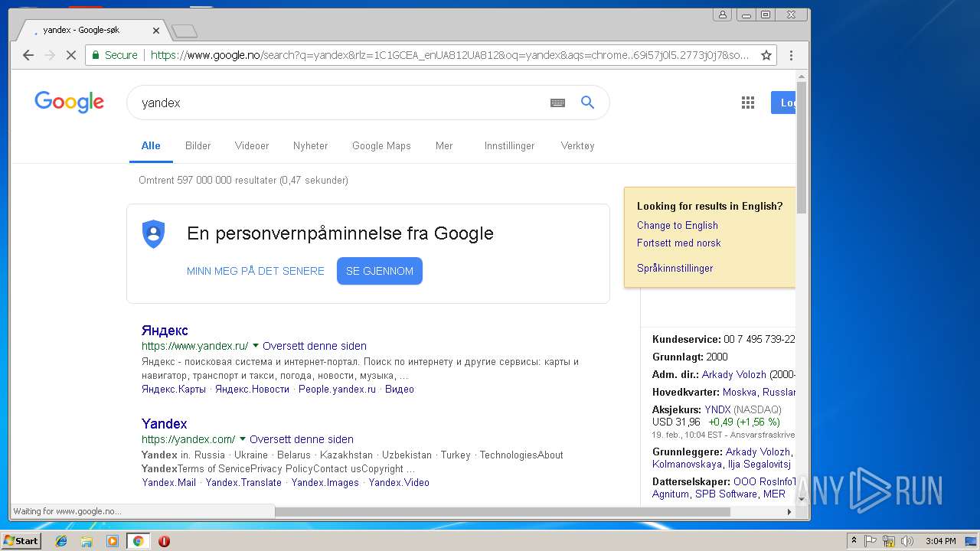Click the browser forward arrow

click(50, 55)
